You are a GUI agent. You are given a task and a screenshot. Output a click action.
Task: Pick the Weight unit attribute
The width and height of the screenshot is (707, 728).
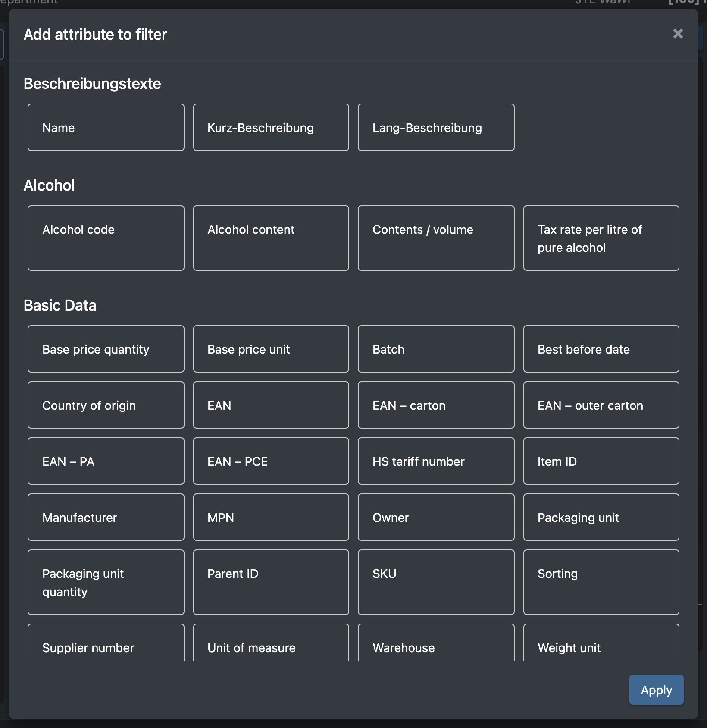(x=601, y=643)
